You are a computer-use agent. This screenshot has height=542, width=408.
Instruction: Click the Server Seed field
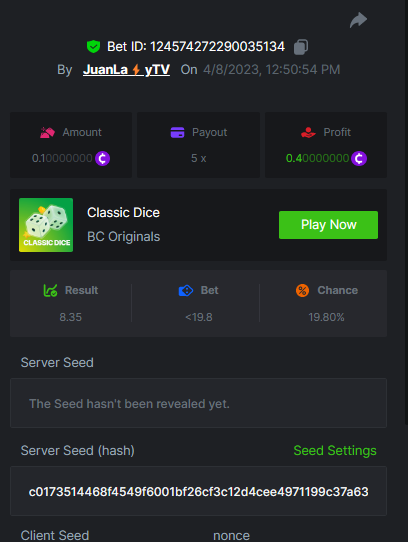[198, 403]
